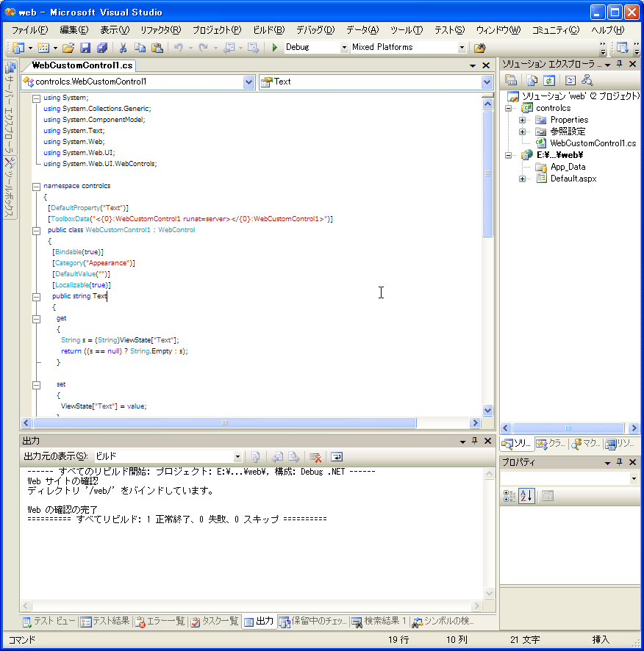Click the Navigate Forward toolbar icon
The height and width of the screenshot is (651, 644).
254,48
